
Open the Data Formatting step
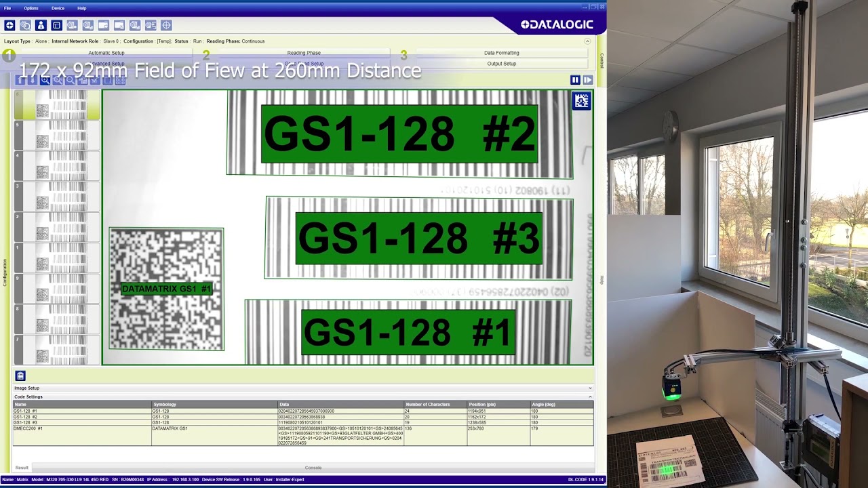[501, 53]
